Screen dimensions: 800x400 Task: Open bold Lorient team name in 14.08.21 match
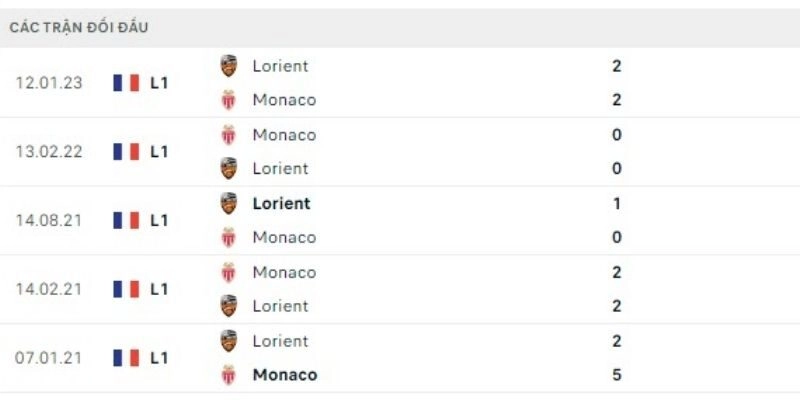click(281, 203)
